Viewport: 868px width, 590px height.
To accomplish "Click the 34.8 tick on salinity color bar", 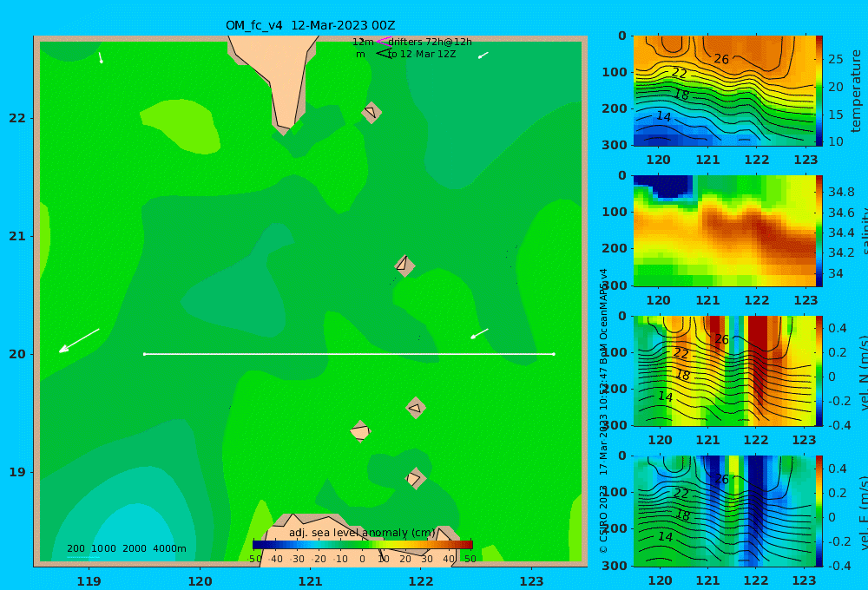I will pos(841,192).
